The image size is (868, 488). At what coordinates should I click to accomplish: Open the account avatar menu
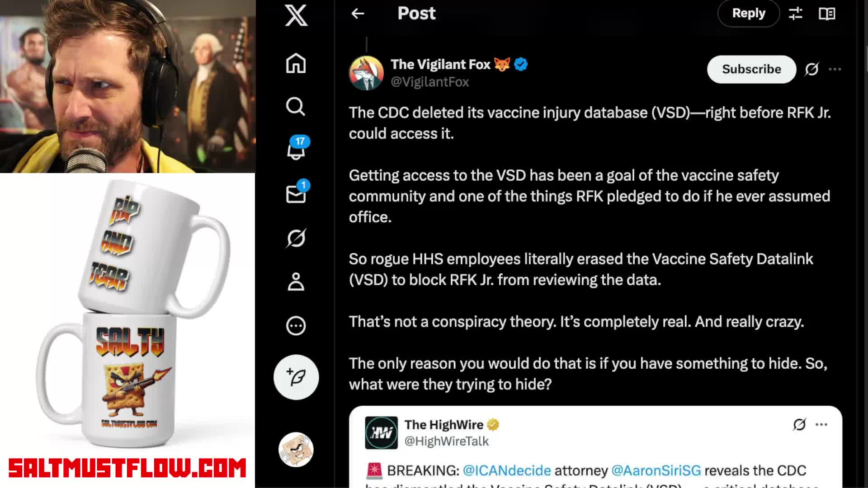(296, 450)
